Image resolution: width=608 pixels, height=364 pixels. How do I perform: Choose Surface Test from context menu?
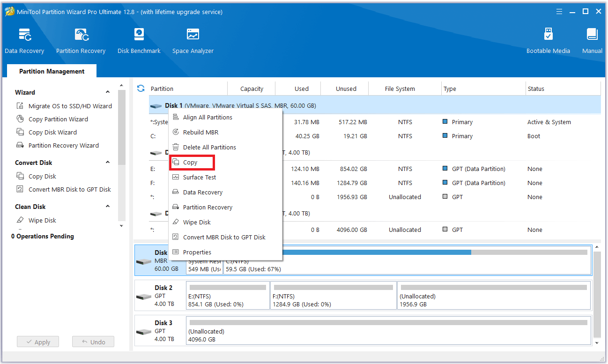[x=225, y=177]
